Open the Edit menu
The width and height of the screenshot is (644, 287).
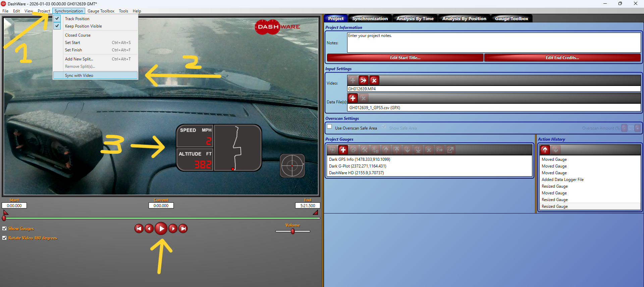tap(16, 11)
